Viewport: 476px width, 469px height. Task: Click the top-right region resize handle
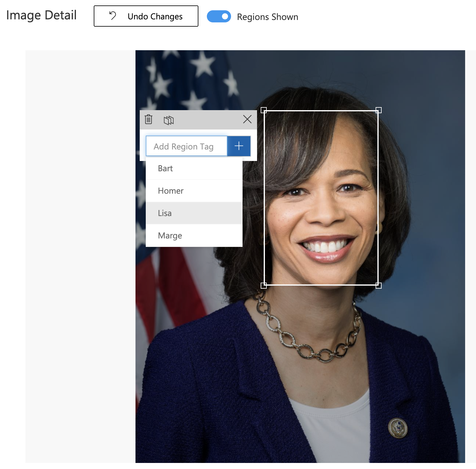pyautogui.click(x=379, y=110)
